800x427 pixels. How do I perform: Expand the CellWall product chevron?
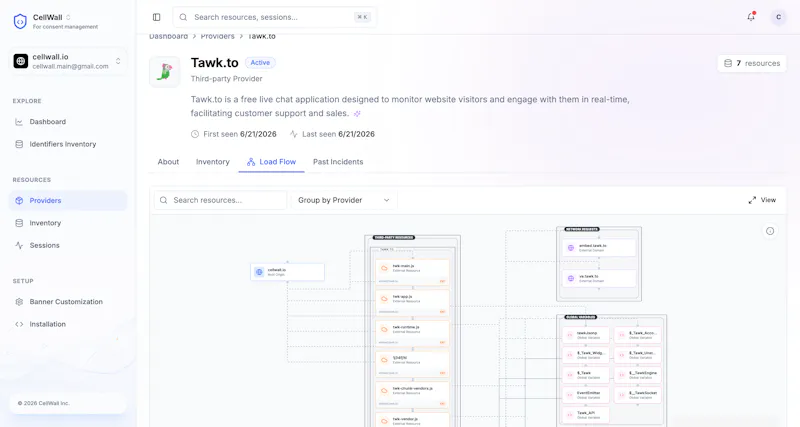coord(68,17)
